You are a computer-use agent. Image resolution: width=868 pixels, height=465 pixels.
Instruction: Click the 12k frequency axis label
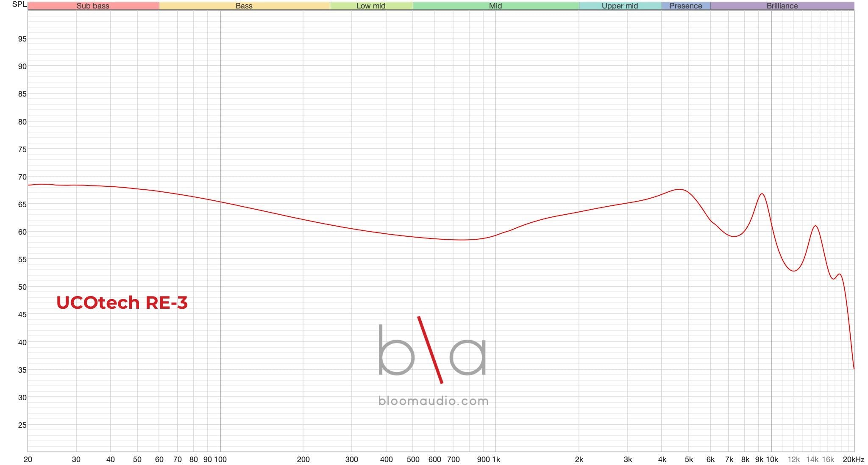(793, 459)
